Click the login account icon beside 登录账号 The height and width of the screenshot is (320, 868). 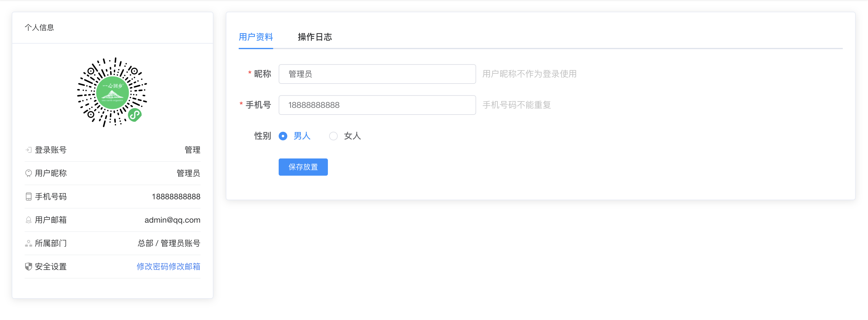pos(28,150)
